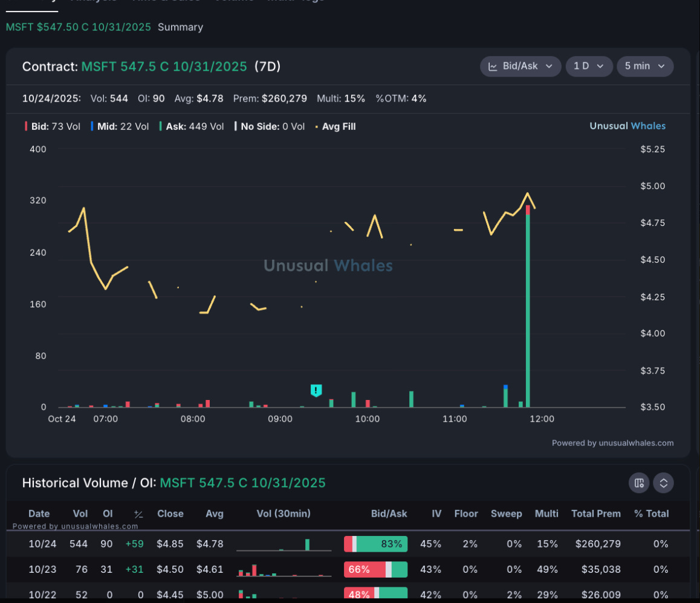
Task: Toggle the Mid volume legend series
Action: coord(120,127)
